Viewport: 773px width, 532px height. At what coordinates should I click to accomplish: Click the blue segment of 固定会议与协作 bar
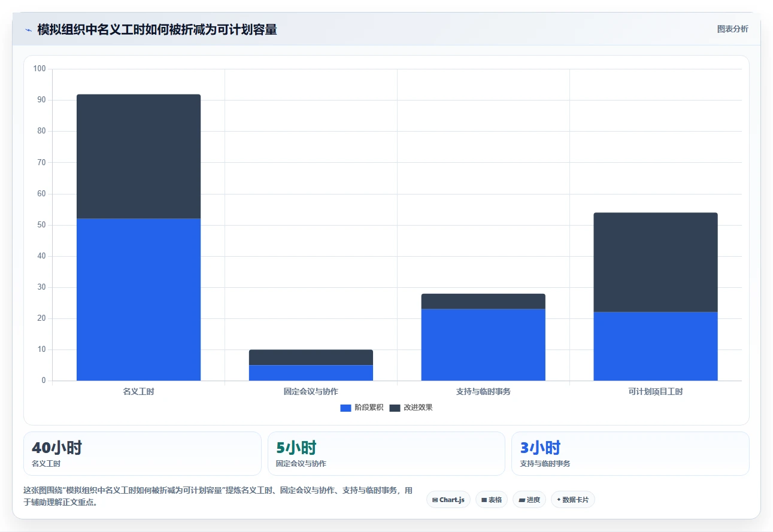(311, 373)
